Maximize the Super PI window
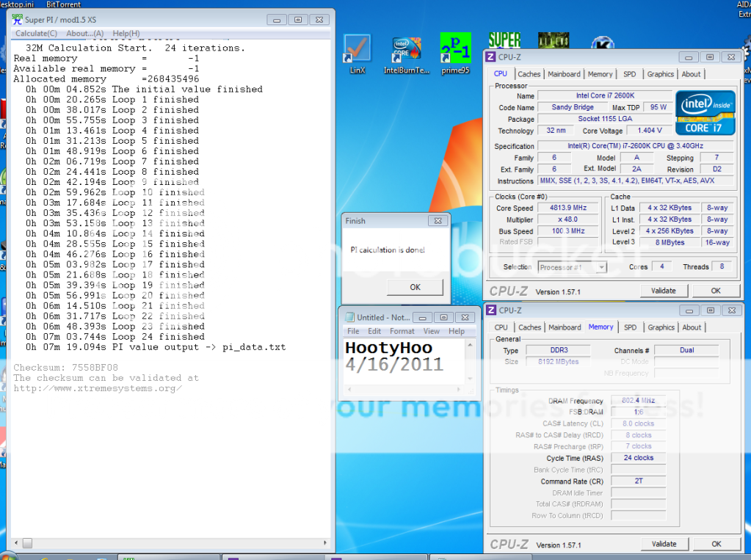The width and height of the screenshot is (751, 560). point(298,20)
